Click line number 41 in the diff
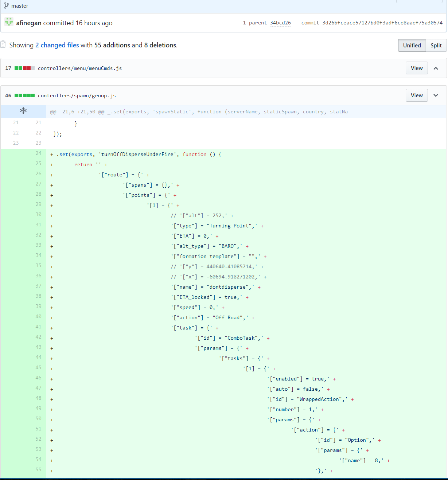The image size is (448, 480). coord(38,327)
